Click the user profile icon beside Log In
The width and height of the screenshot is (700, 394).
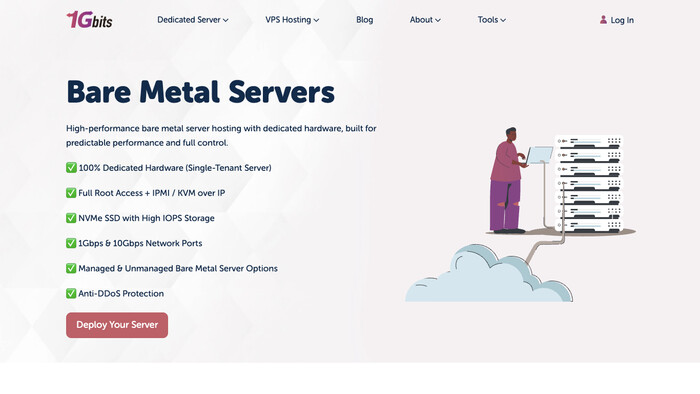603,20
